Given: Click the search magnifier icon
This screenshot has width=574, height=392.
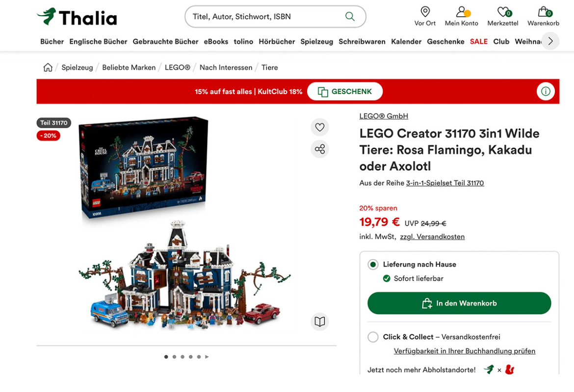Looking at the screenshot, I should (x=350, y=17).
